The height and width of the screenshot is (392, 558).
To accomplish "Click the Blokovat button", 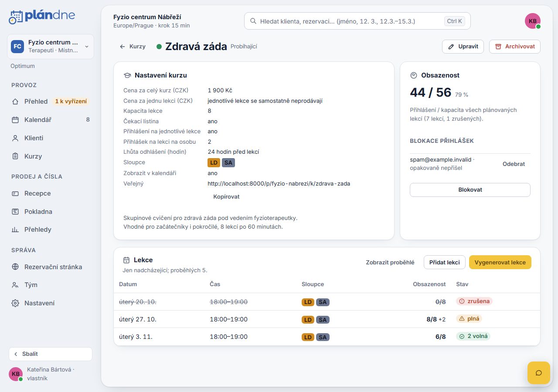I will click(470, 190).
